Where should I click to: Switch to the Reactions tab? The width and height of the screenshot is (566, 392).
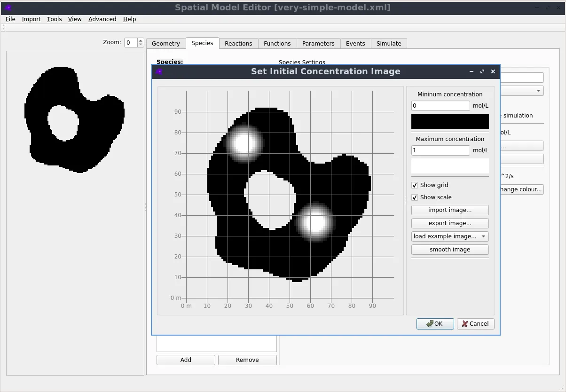tap(238, 43)
